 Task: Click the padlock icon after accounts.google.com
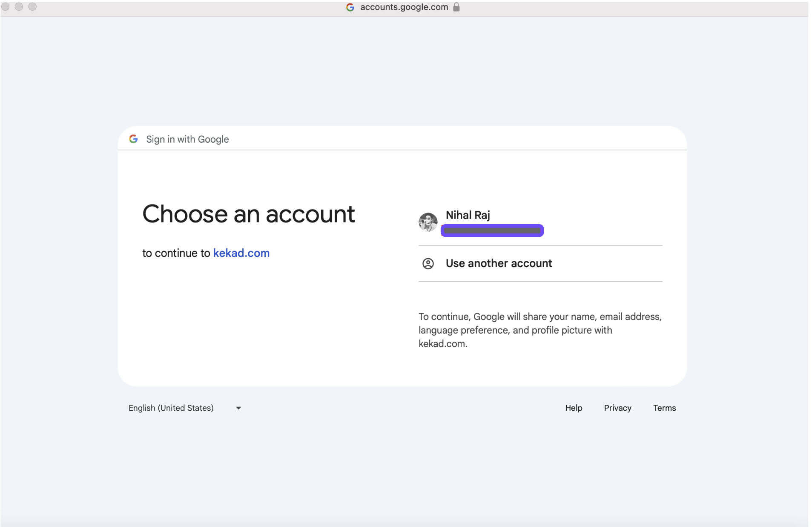point(456,7)
